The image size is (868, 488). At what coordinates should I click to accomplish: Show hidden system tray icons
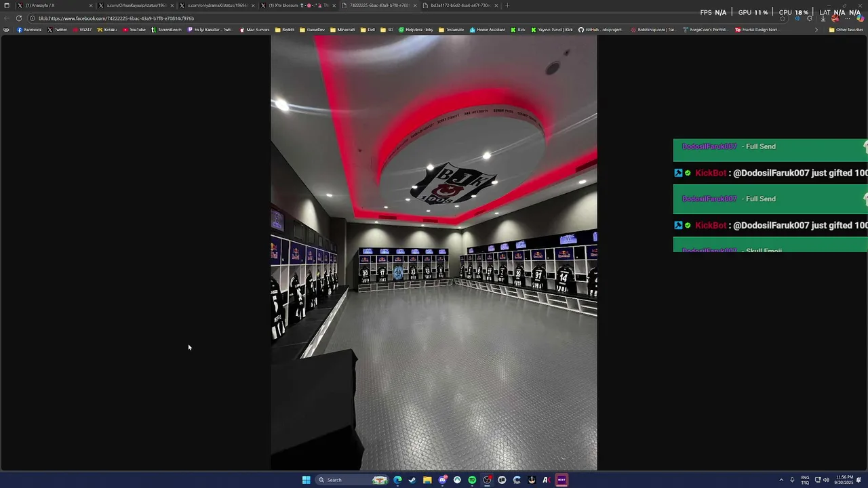[781, 480]
